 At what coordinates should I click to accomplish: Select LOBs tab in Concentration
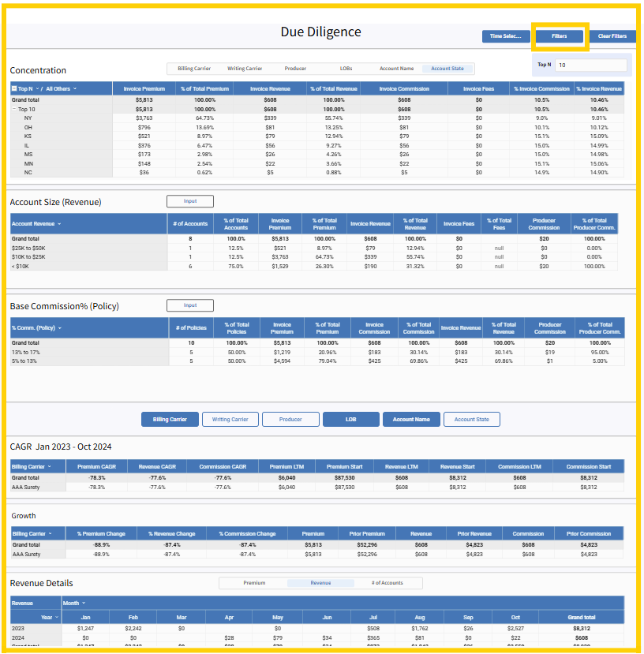346,69
